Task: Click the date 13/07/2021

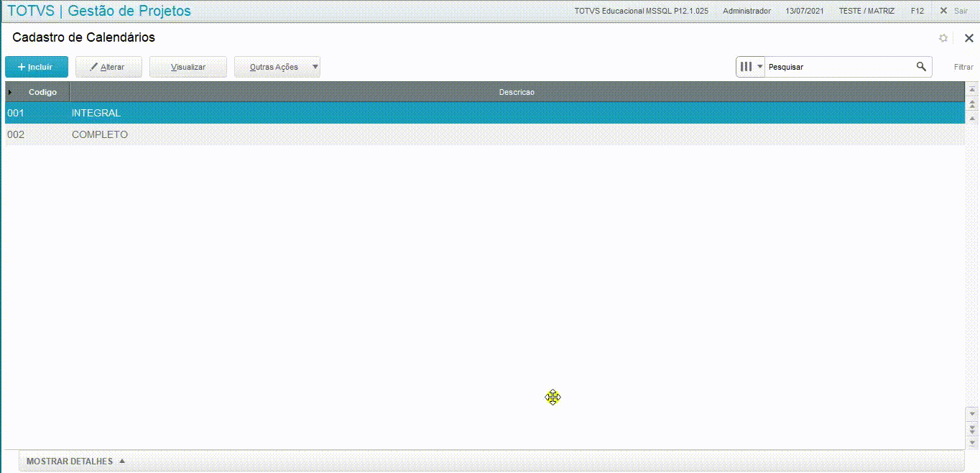Action: point(805,11)
